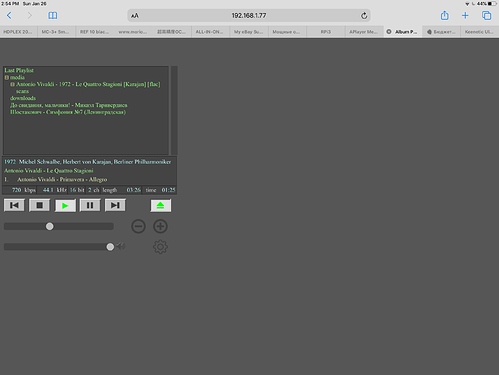Image resolution: width=499 pixels, height=375 pixels.
Task: Stop playback with the square button
Action: pyautogui.click(x=39, y=205)
